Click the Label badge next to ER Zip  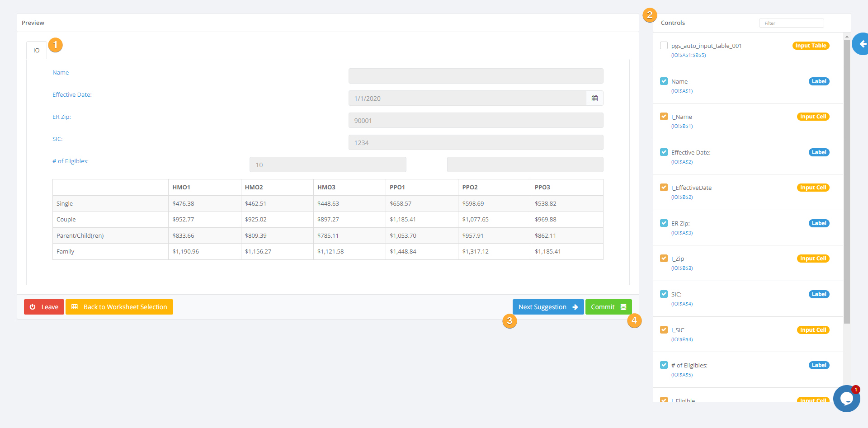819,223
